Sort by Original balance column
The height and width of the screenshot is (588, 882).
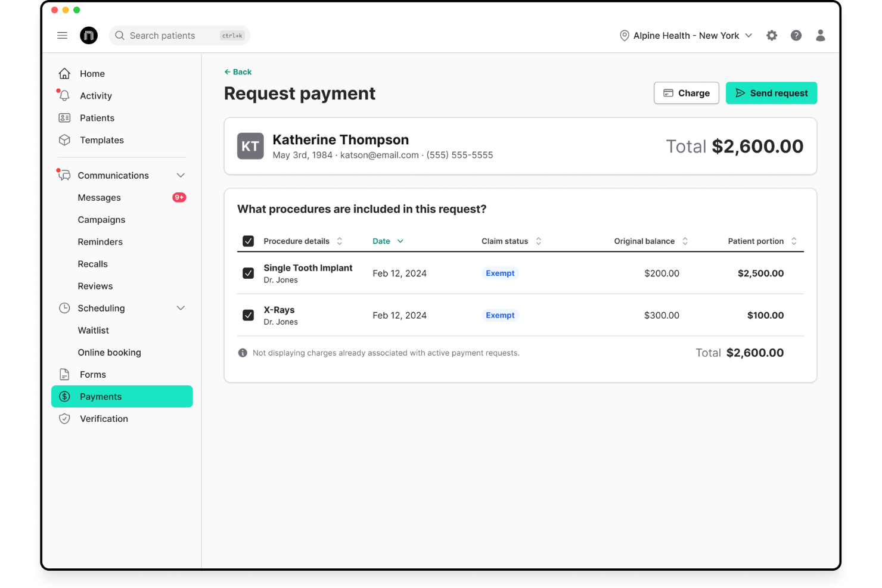tap(651, 241)
